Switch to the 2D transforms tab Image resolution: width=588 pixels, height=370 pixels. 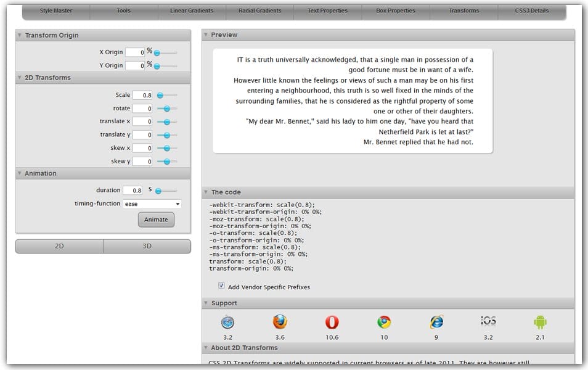pyautogui.click(x=59, y=246)
